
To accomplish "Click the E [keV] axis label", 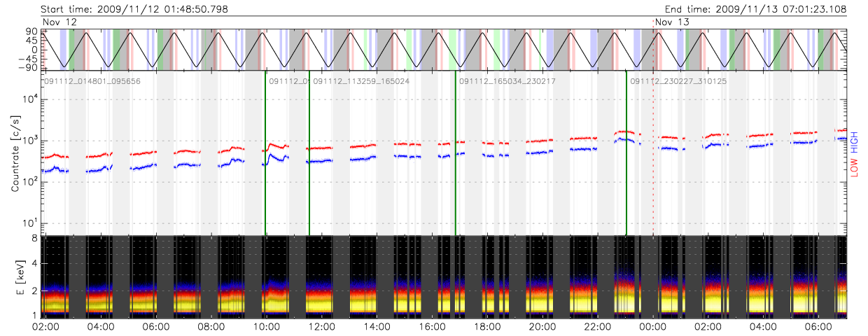I will (15, 277).
